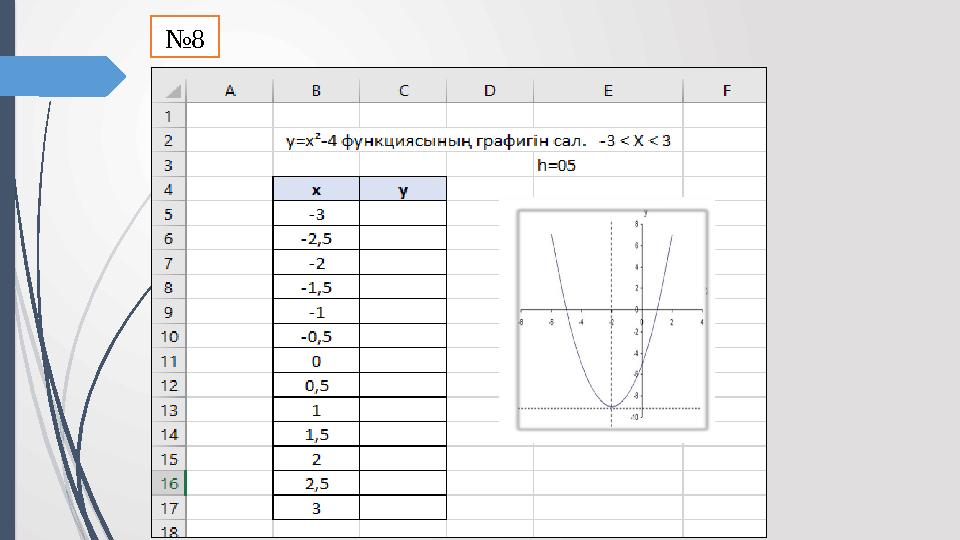Select column D header
This screenshot has height=540, width=960.
pyautogui.click(x=489, y=91)
